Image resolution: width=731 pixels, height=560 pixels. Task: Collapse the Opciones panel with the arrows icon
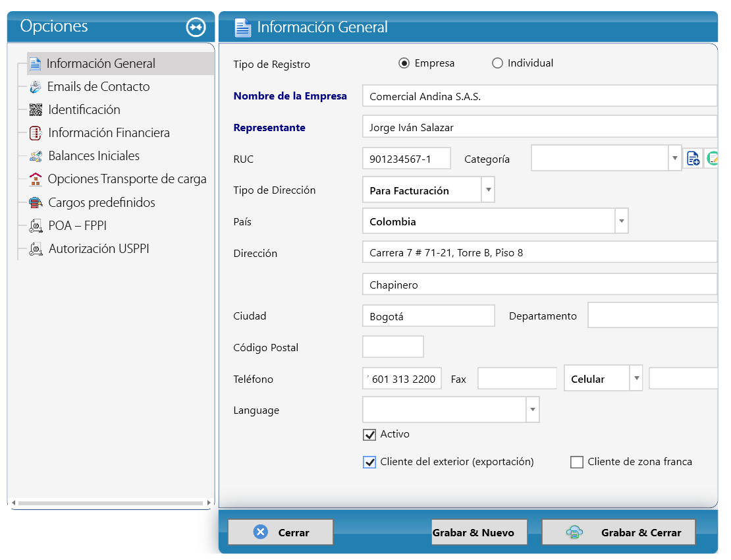click(196, 27)
